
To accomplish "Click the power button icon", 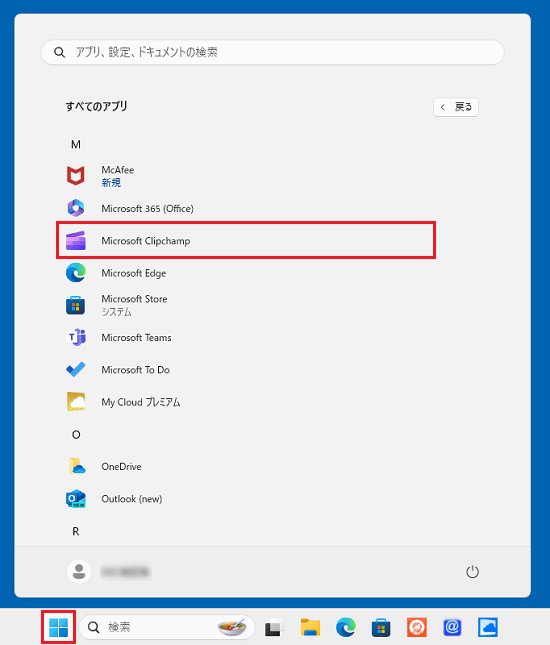I will [472, 572].
